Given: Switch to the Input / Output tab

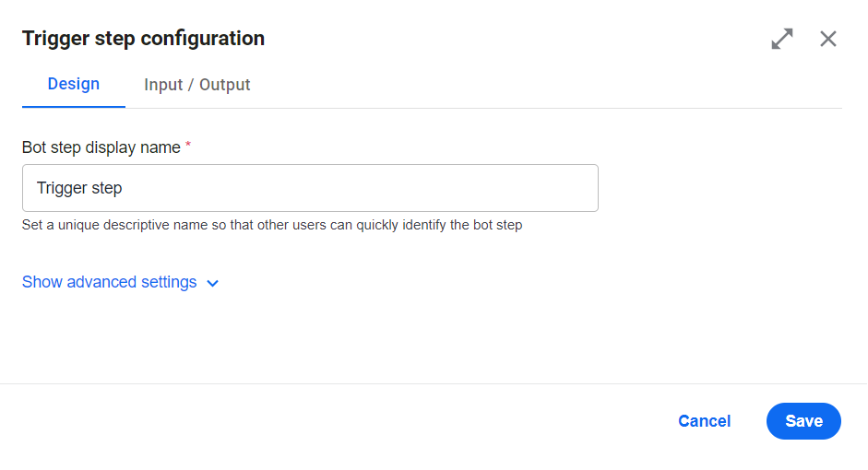Looking at the screenshot, I should tap(197, 85).
